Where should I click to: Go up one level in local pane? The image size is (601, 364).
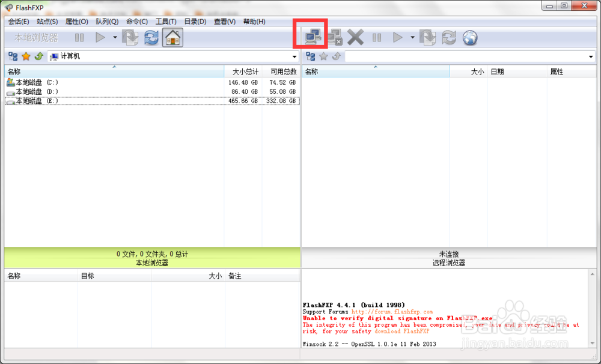(38, 56)
